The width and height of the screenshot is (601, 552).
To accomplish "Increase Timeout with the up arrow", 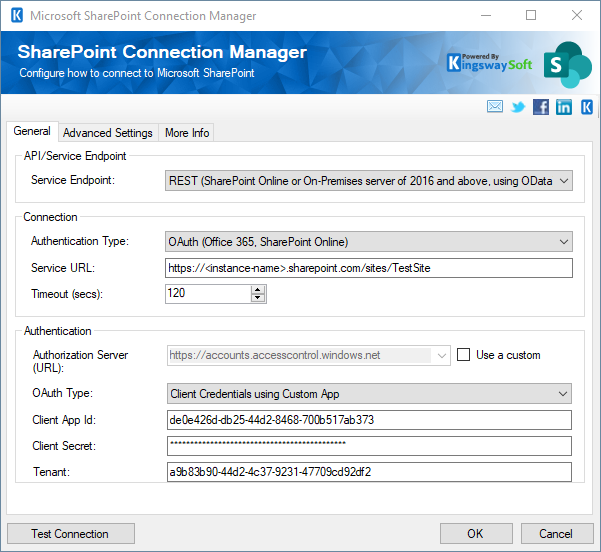I will 258,289.
